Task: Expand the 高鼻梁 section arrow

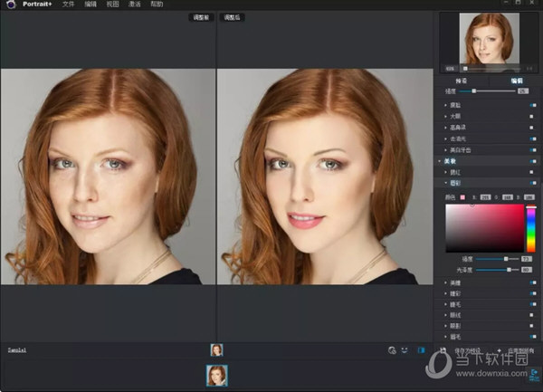Action: (x=445, y=128)
